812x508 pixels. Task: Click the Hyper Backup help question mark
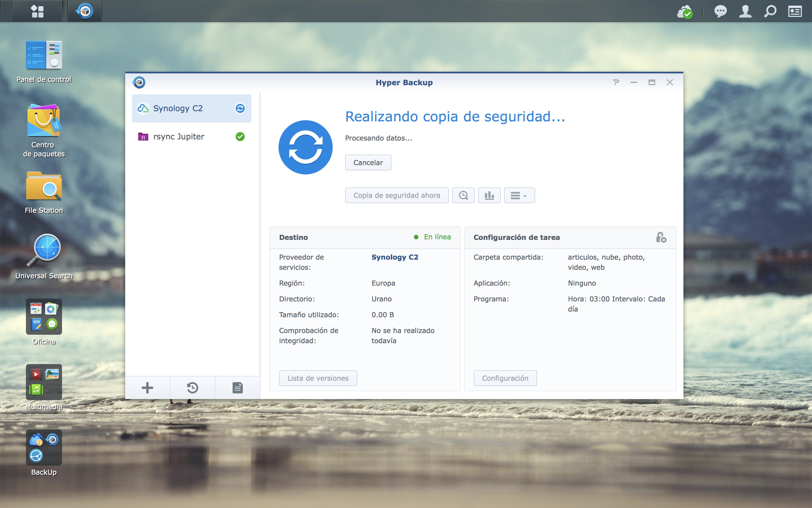[616, 82]
